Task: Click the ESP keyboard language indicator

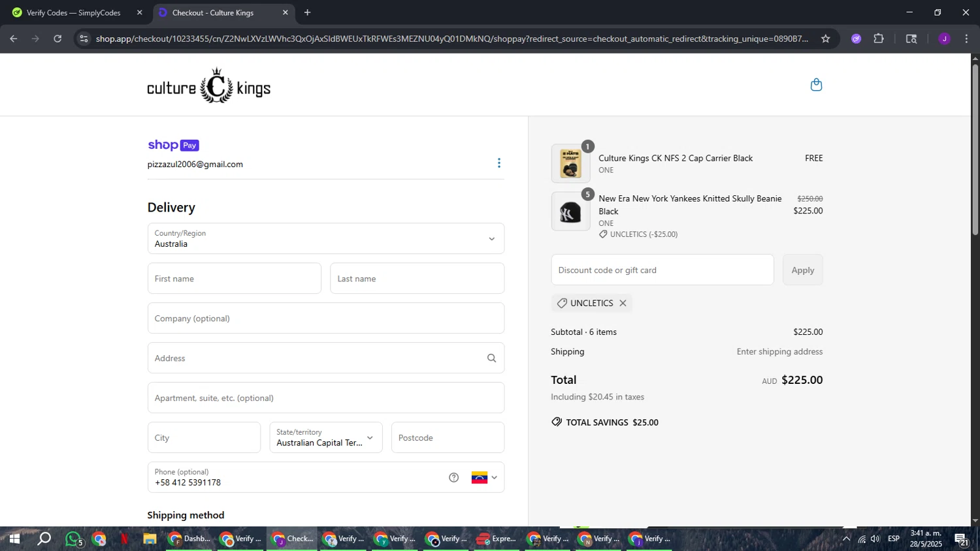Action: coord(894,539)
